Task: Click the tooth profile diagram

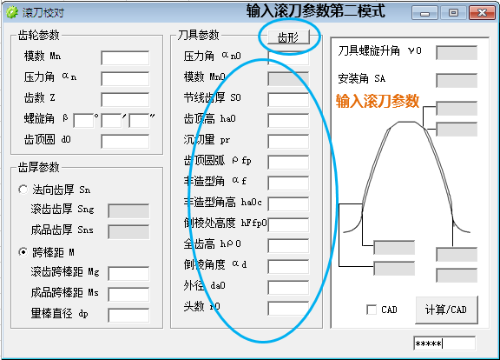Action: [407, 177]
